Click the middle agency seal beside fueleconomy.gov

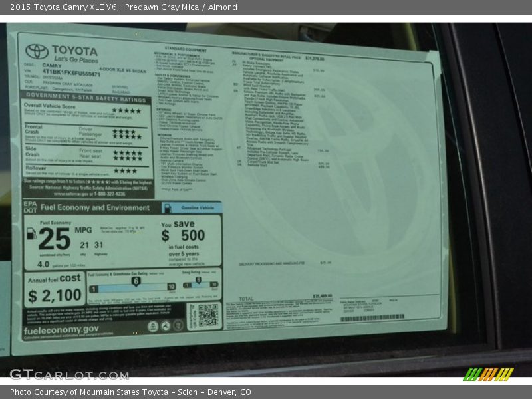point(166,326)
